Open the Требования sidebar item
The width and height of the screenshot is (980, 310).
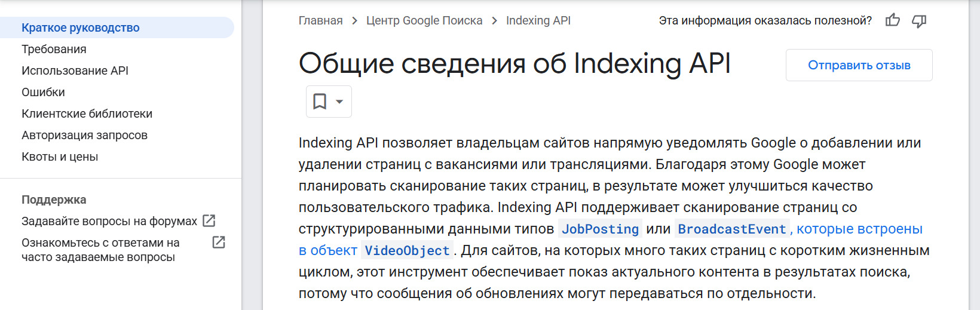pos(54,49)
